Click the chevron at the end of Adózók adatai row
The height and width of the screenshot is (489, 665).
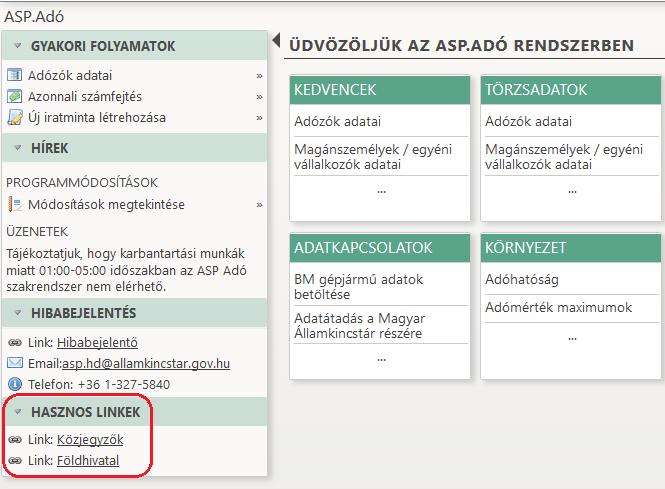tap(259, 76)
